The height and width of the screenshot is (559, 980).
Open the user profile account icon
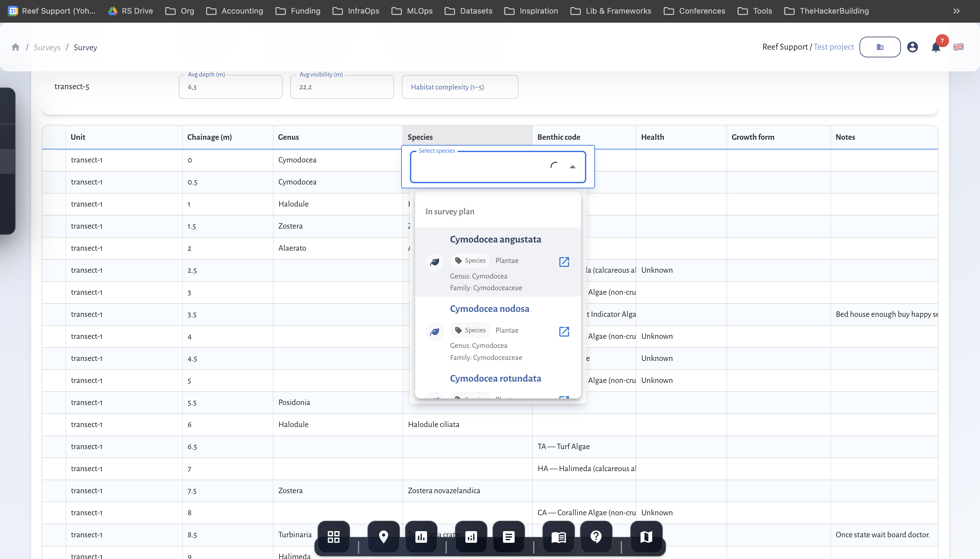pos(913,47)
